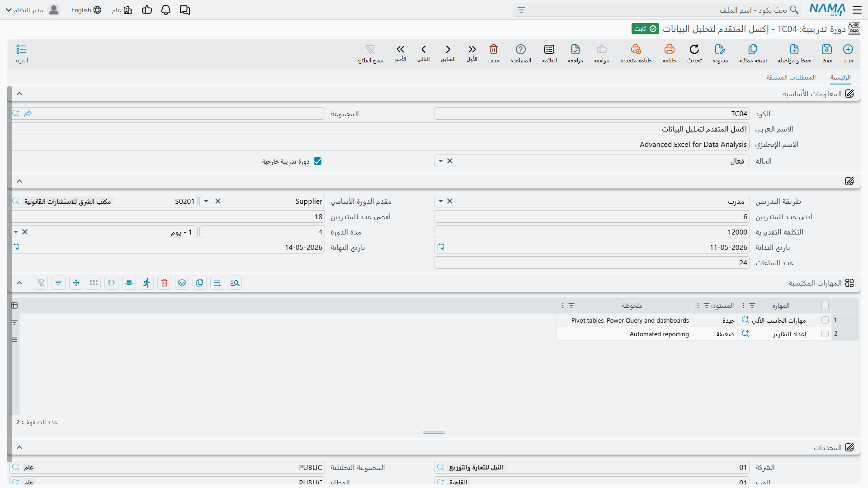Delete selected skills row via trash icon
Image resolution: width=868 pixels, height=488 pixels.
click(165, 283)
